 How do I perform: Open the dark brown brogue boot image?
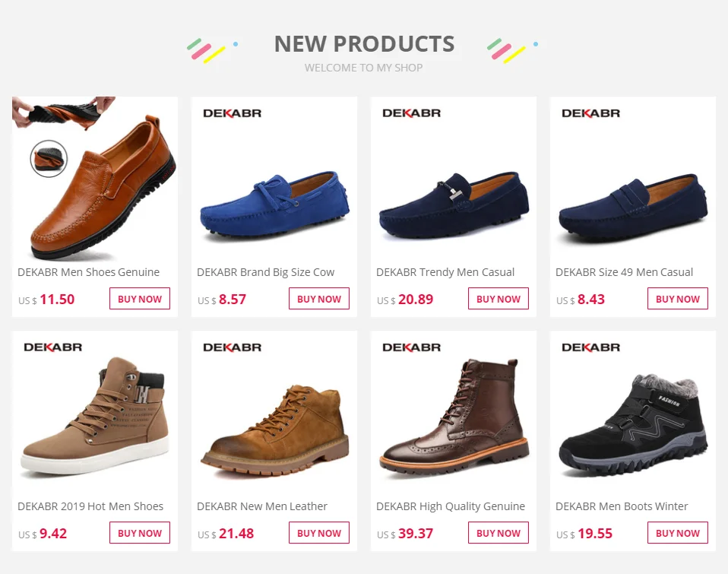coord(453,414)
